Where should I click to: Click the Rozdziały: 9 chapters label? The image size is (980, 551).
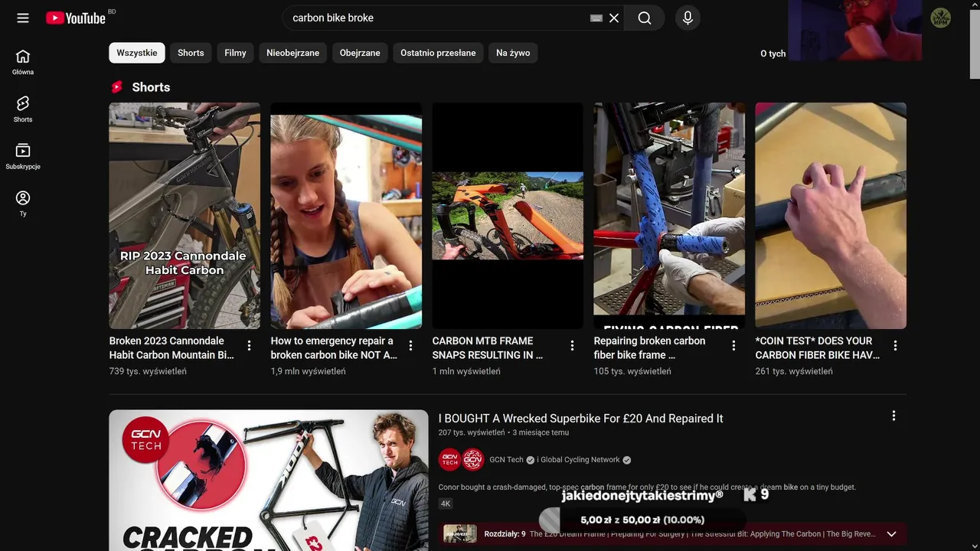505,534
